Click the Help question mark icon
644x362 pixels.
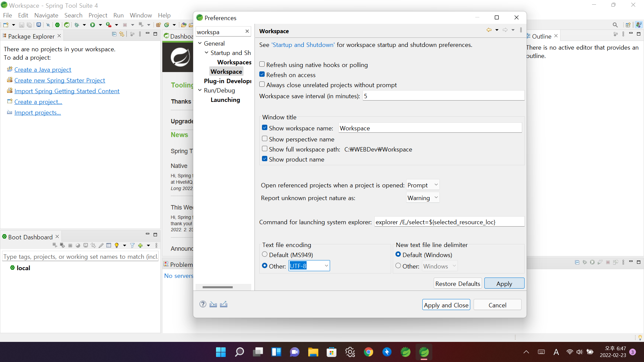tap(203, 304)
